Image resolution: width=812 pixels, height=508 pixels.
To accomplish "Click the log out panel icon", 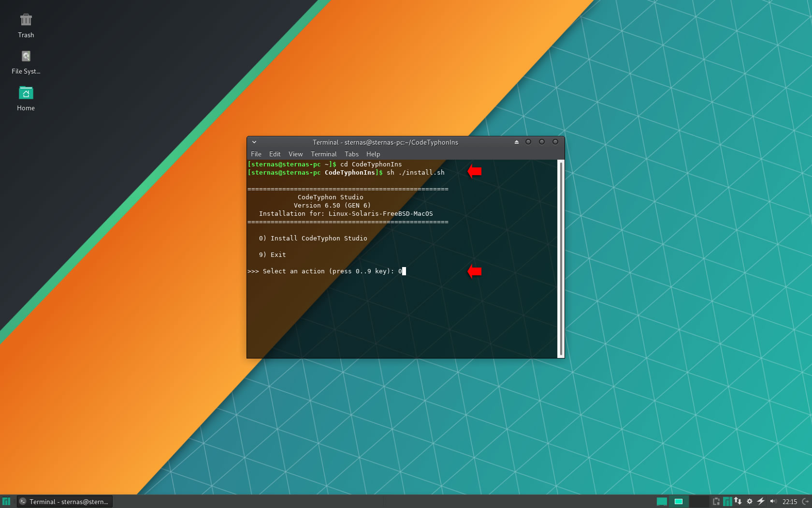I will [806, 502].
